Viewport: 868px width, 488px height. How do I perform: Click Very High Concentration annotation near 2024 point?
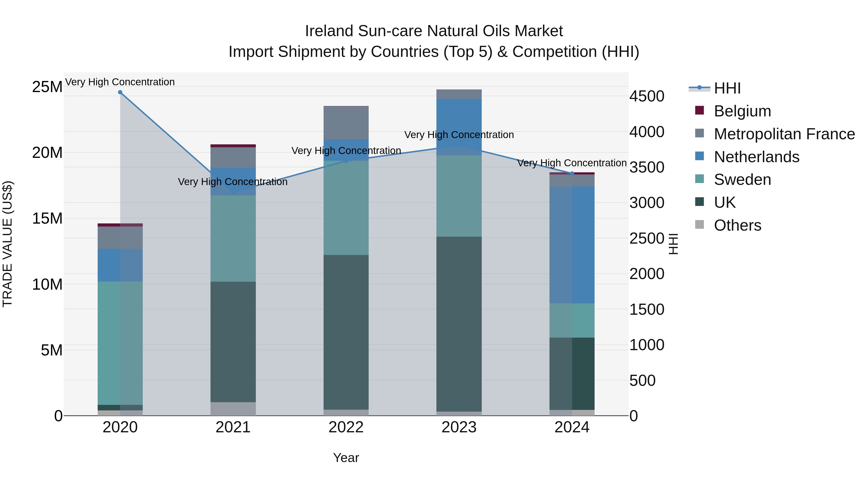[572, 163]
